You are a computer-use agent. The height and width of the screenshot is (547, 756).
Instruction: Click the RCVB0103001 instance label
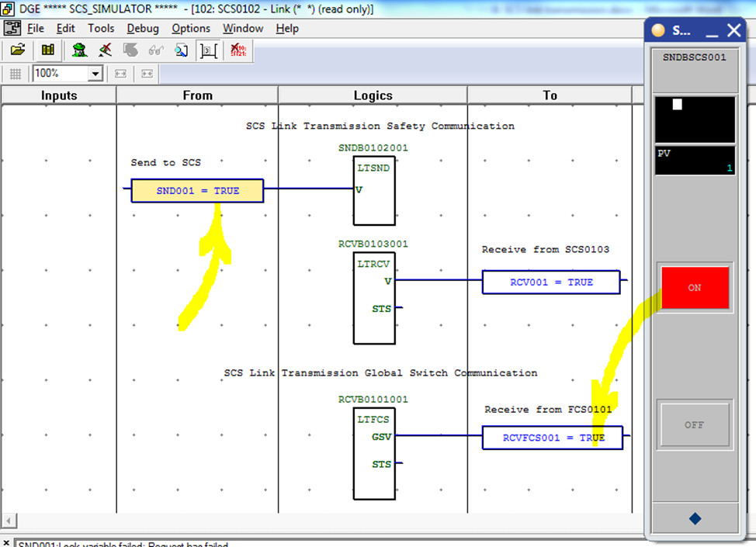tap(373, 244)
